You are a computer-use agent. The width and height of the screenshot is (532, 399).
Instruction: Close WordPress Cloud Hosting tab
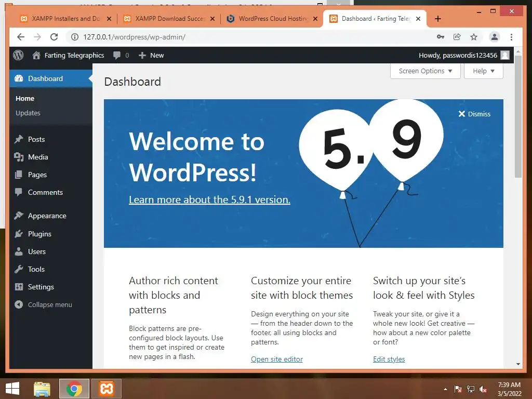(x=315, y=19)
